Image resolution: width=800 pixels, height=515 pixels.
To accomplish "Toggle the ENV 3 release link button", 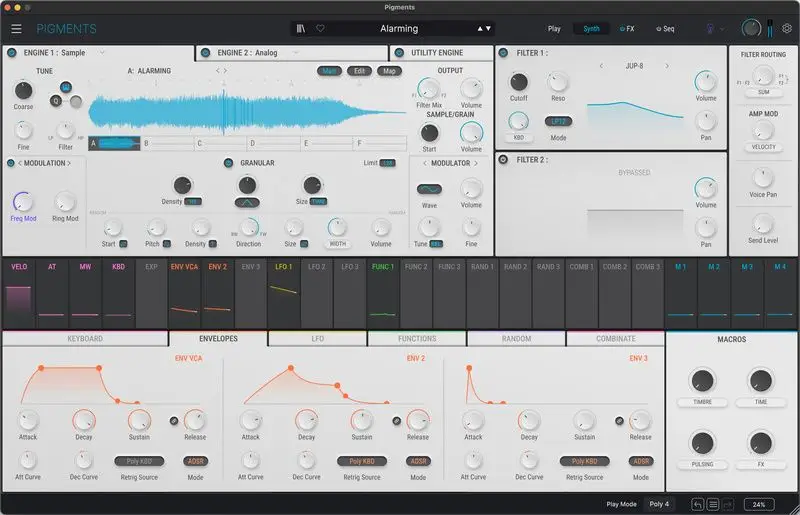I will [x=619, y=421].
